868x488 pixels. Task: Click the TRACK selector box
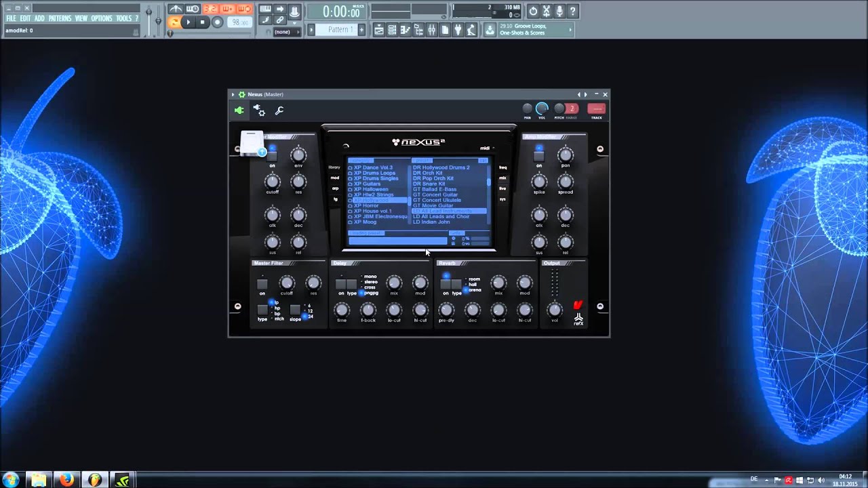[596, 108]
